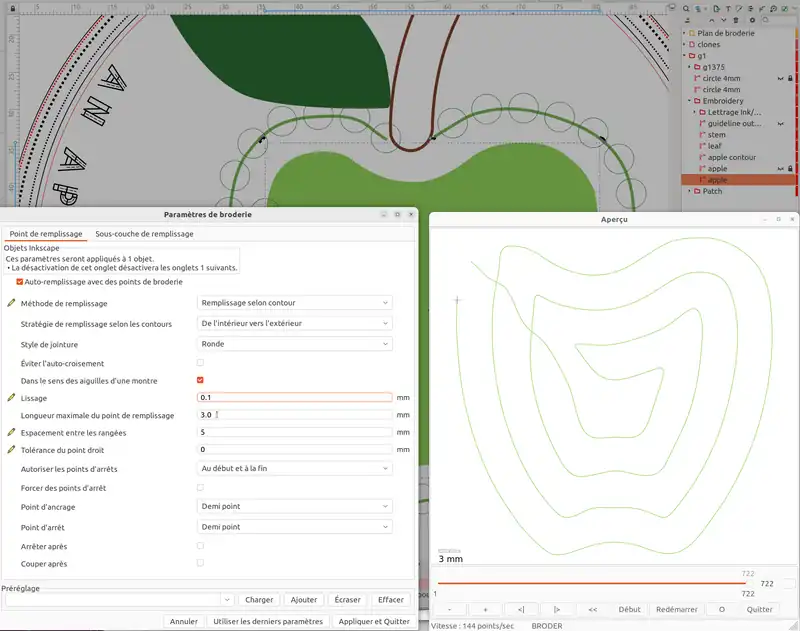The height and width of the screenshot is (631, 800).
Task: Open the Style de jointure dropdown
Action: coord(294,344)
